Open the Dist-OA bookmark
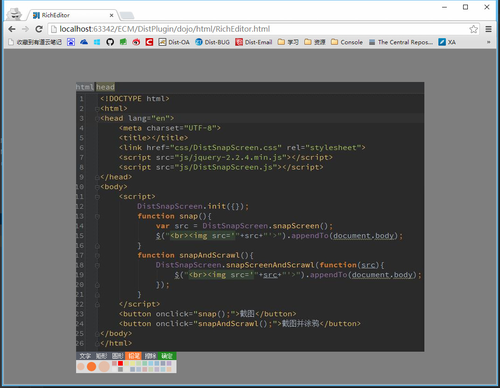Viewport: 500px width, 388px height. click(x=174, y=42)
